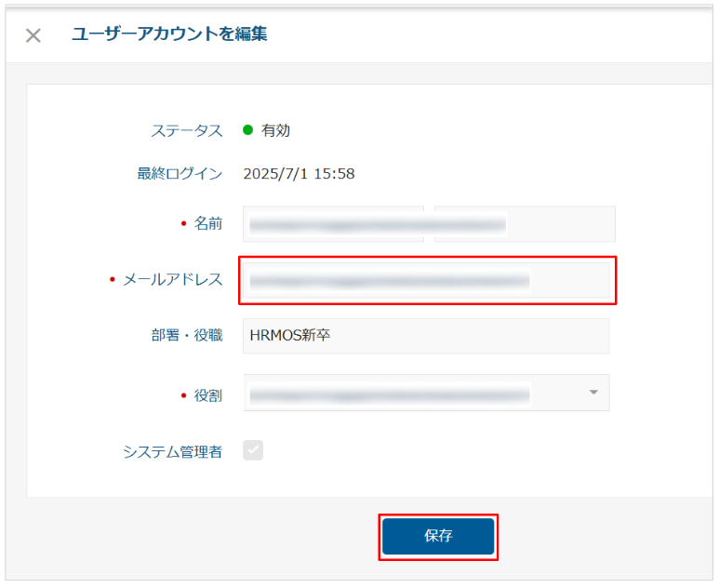Select the second 名前 name field
719x588 pixels.
pos(525,224)
